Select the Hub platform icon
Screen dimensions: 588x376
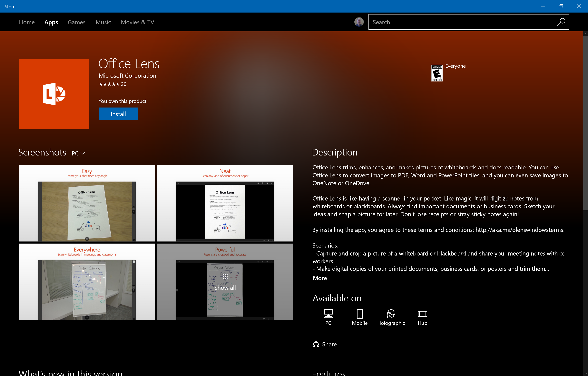click(422, 314)
